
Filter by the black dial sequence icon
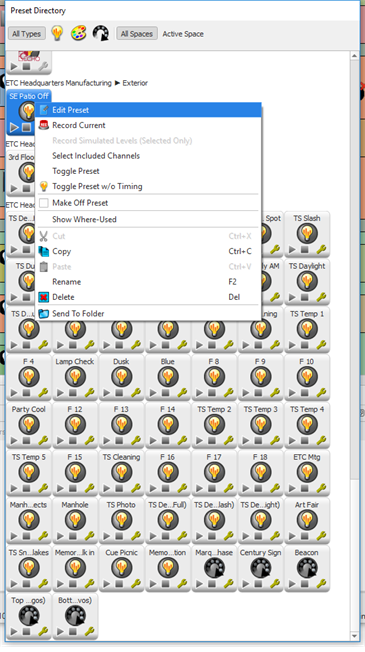coord(101,33)
